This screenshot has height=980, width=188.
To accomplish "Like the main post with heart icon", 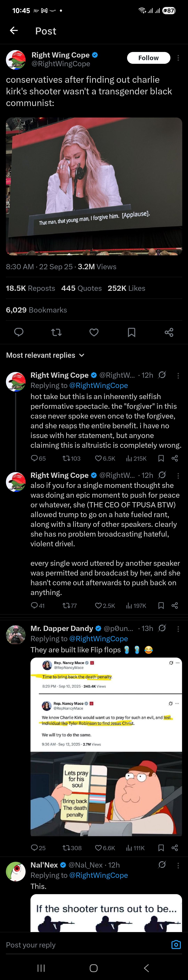I will tap(94, 332).
